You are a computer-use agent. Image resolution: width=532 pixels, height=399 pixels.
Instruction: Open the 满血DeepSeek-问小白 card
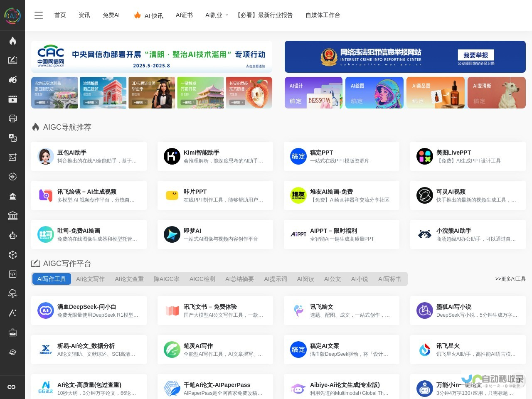(89, 310)
